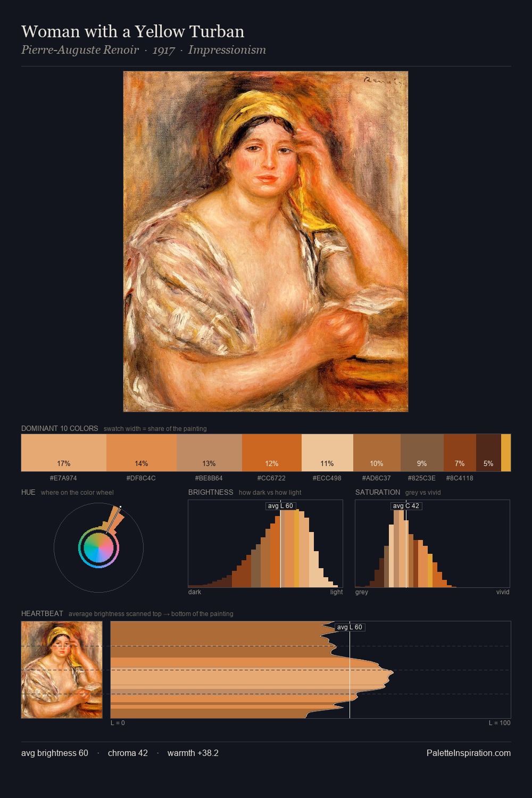532x798 pixels.
Task: Click the avg L 60 marker in Heartbeat chart
Action: pos(350,627)
